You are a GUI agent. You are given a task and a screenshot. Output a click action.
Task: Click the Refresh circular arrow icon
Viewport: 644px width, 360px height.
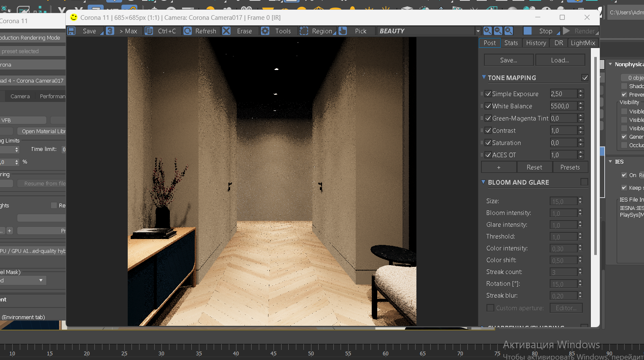tap(188, 31)
